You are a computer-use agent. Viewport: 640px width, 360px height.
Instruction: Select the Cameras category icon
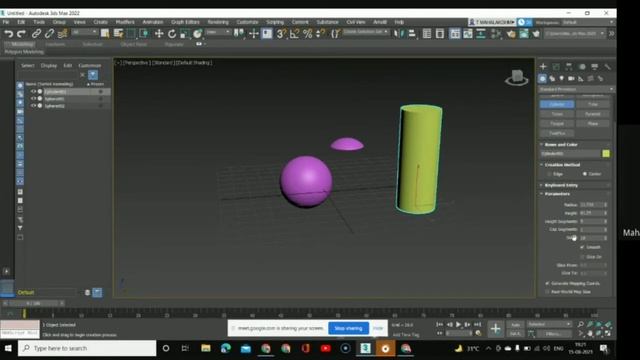click(x=571, y=78)
